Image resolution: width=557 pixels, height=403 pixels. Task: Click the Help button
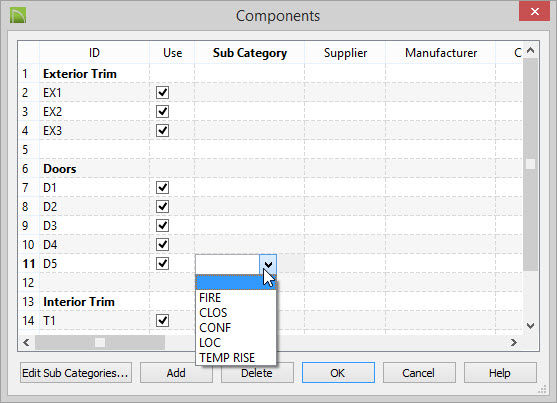pos(500,373)
